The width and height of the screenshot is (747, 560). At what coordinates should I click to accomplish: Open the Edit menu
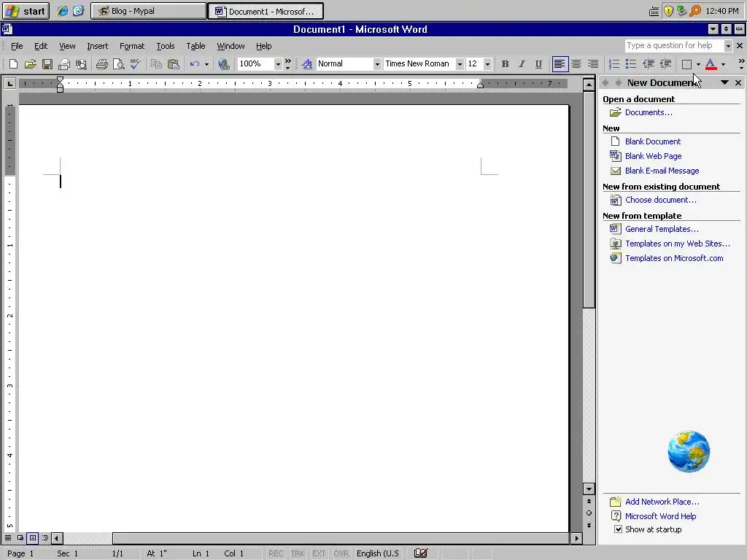click(x=41, y=46)
